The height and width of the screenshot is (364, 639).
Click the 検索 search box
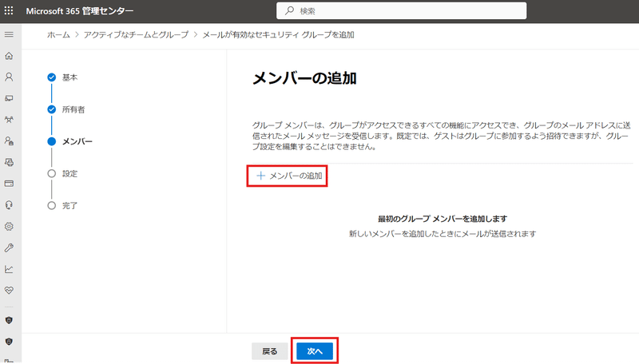[x=402, y=10]
